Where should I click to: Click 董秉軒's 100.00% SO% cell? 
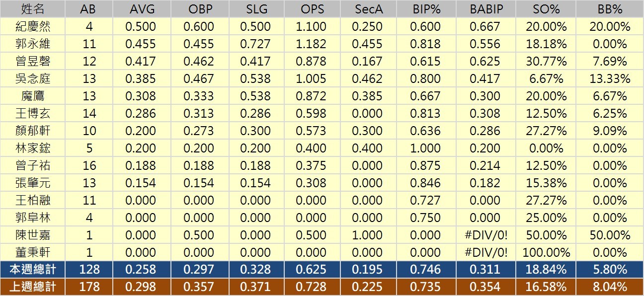[x=545, y=252]
